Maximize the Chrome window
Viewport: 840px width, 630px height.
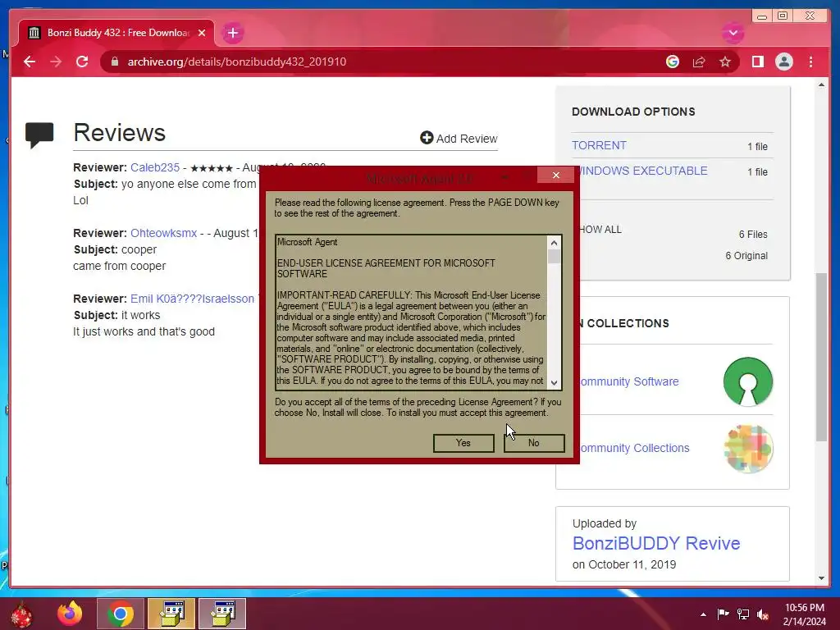[x=783, y=16]
